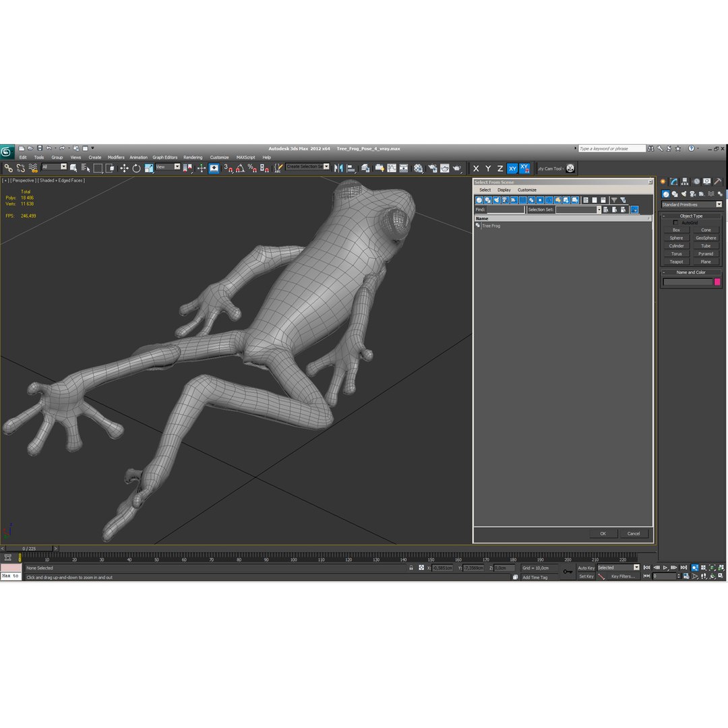Click the GeoSphere primitive button

(x=706, y=238)
